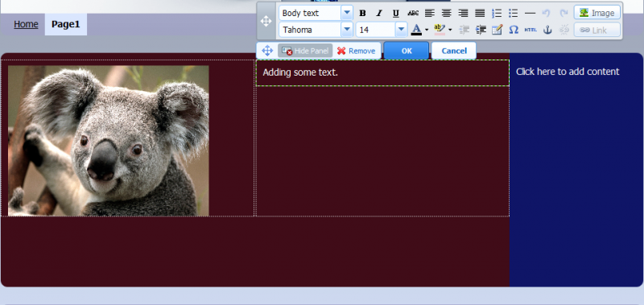The width and height of the screenshot is (644, 305).
Task: Select the Page1 tab
Action: pos(66,24)
